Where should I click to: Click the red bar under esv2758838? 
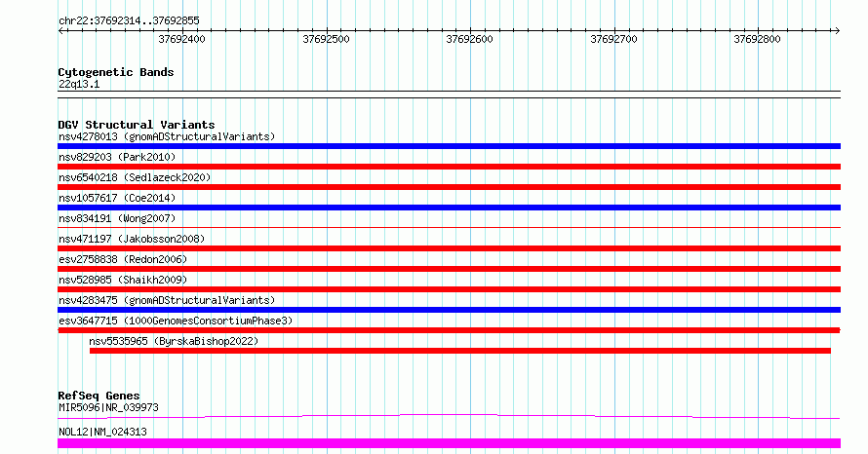[x=449, y=269]
